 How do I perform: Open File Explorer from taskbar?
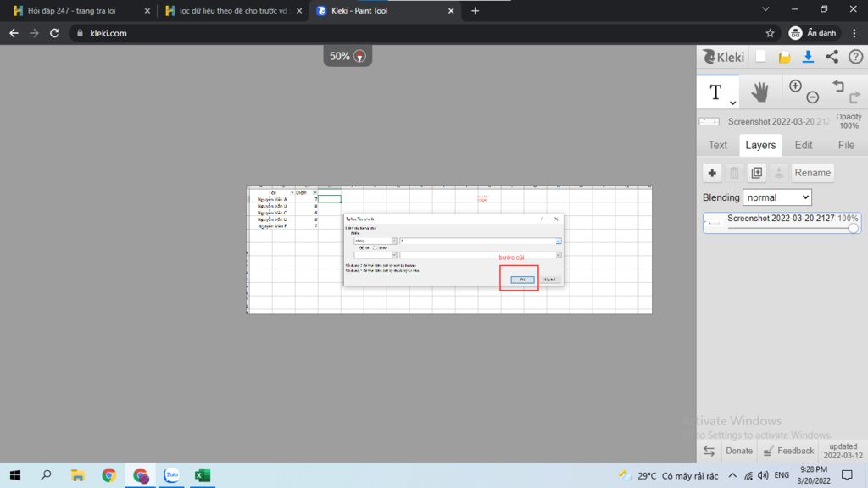point(77,475)
